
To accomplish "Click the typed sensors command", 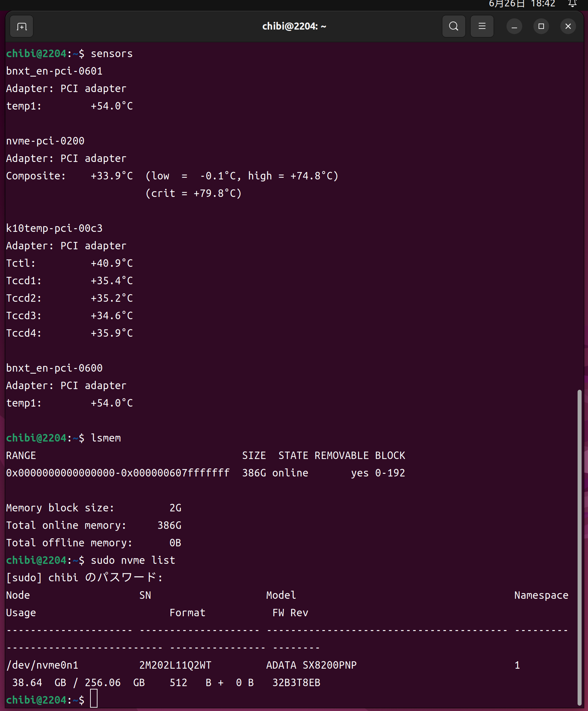I will pyautogui.click(x=111, y=54).
